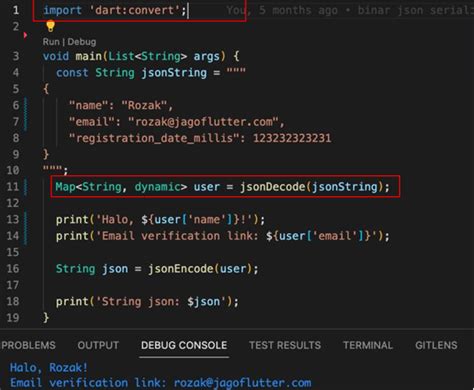Click the yellow lightbulb quick-fix icon

pyautogui.click(x=50, y=26)
